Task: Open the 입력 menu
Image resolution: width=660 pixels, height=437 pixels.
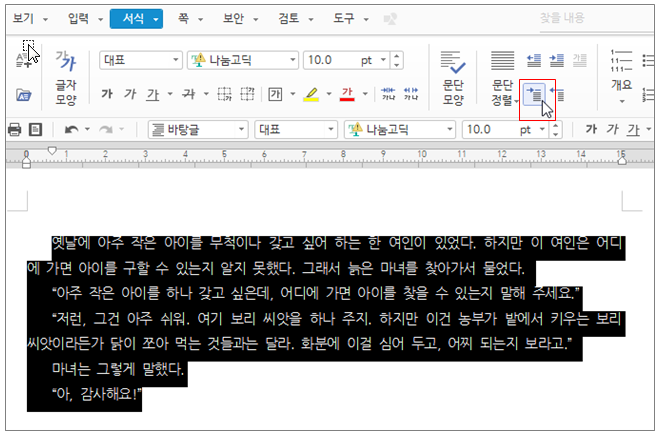Action: 85,19
